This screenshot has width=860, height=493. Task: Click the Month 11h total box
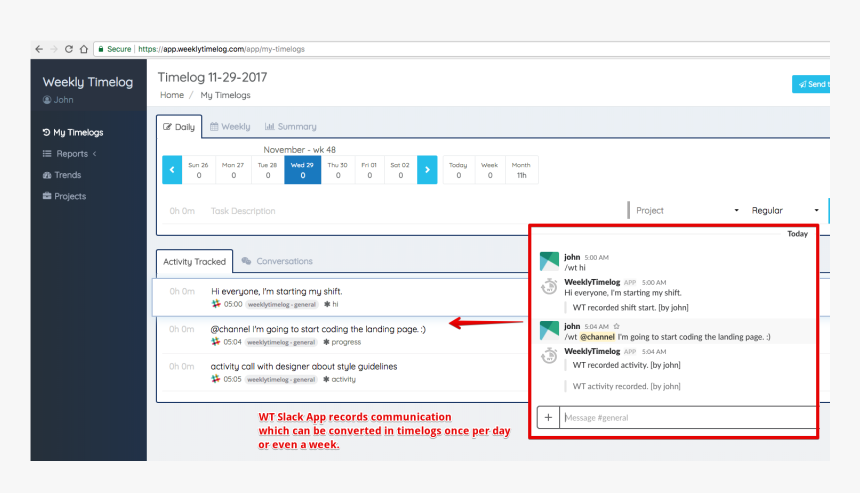pyautogui.click(x=521, y=170)
